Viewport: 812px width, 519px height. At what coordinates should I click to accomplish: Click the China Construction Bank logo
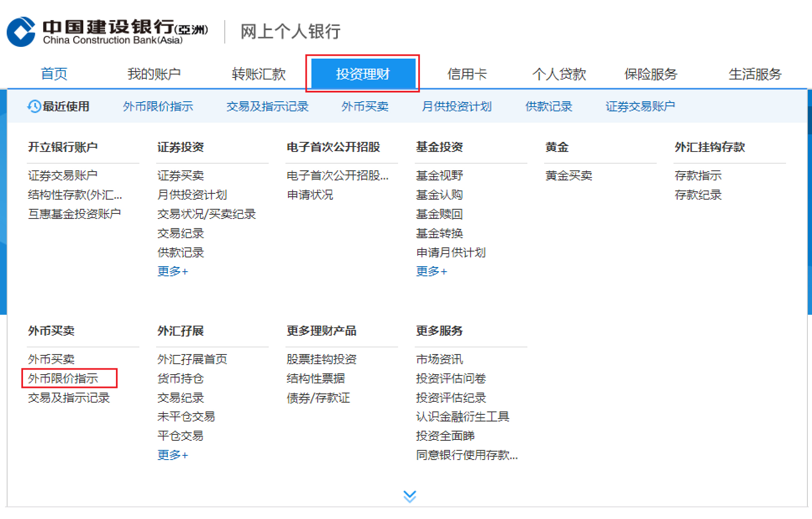tap(107, 32)
